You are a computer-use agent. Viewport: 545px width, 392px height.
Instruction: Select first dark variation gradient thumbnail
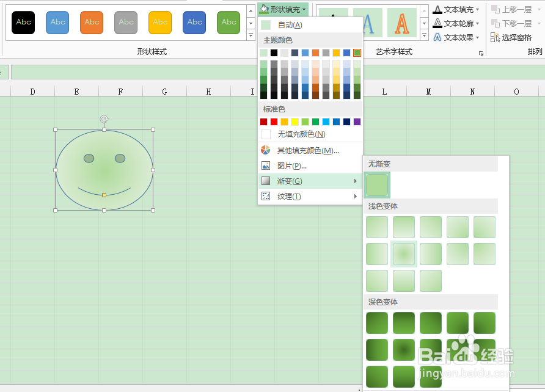pos(377,323)
